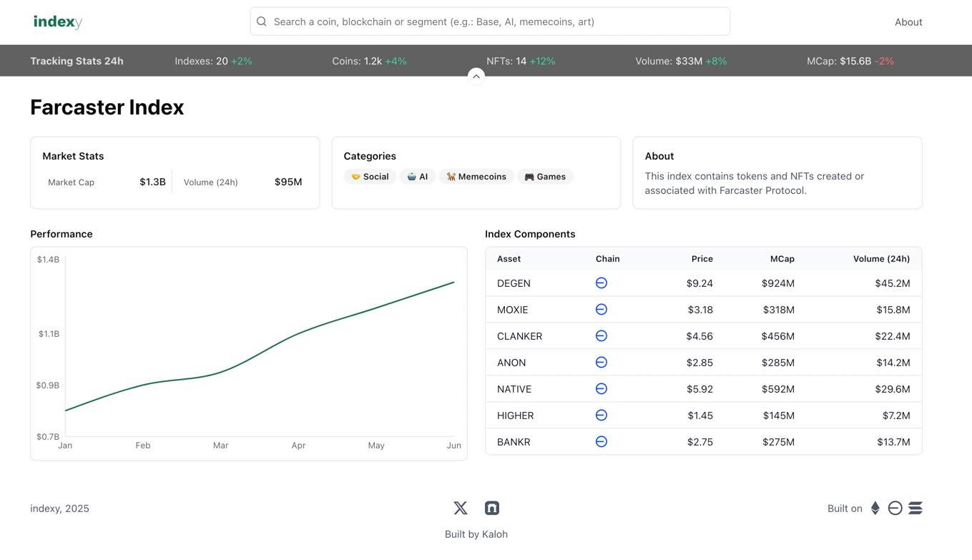
Task: Click the indexy, 2025 footer text
Action: (x=59, y=509)
